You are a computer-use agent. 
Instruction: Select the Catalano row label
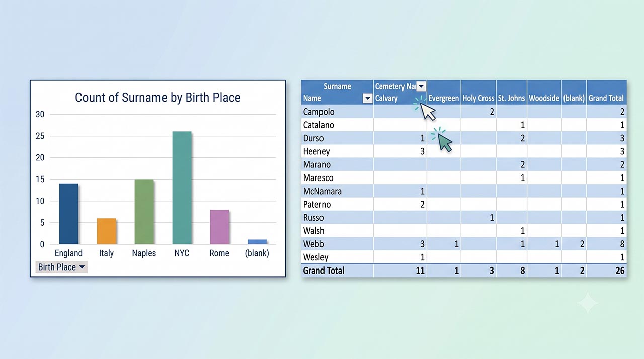tap(318, 125)
